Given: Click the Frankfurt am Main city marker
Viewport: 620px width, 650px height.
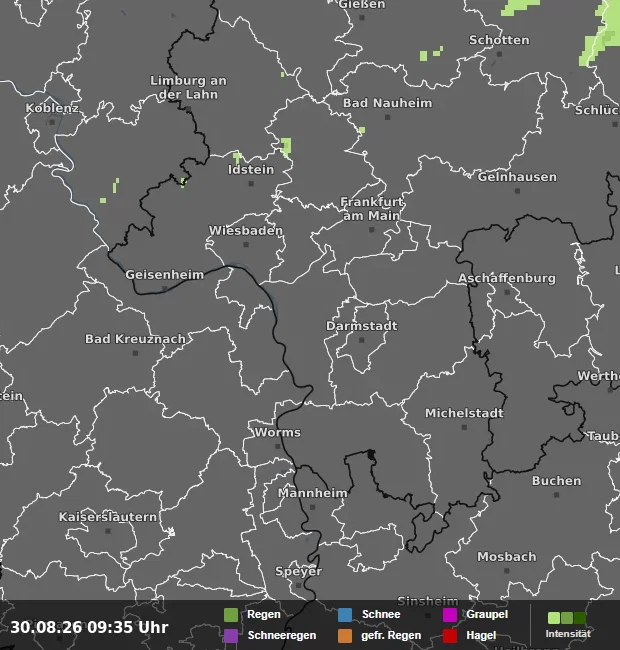Looking at the screenshot, I should (372, 230).
